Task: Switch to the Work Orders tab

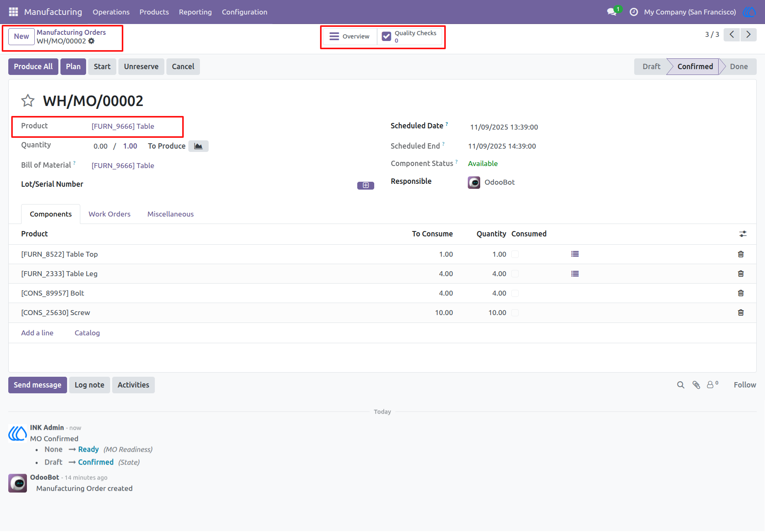Action: click(109, 214)
